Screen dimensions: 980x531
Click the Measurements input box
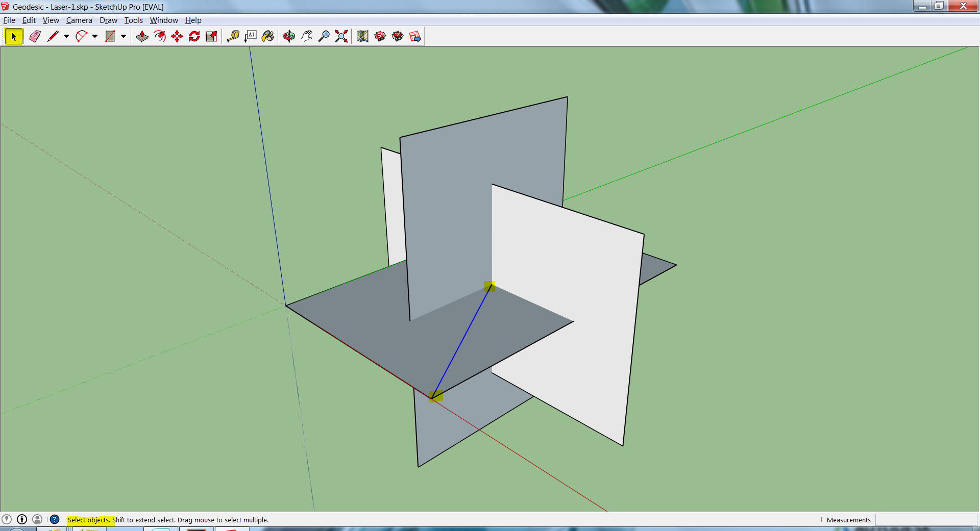(926, 520)
